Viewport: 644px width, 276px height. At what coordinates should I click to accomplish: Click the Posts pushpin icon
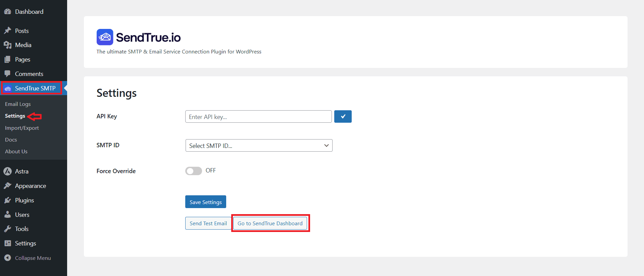7,31
